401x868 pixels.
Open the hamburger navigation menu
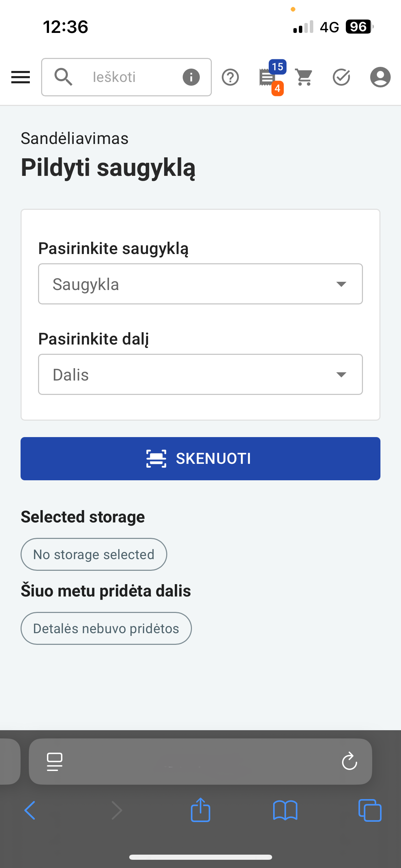[21, 77]
